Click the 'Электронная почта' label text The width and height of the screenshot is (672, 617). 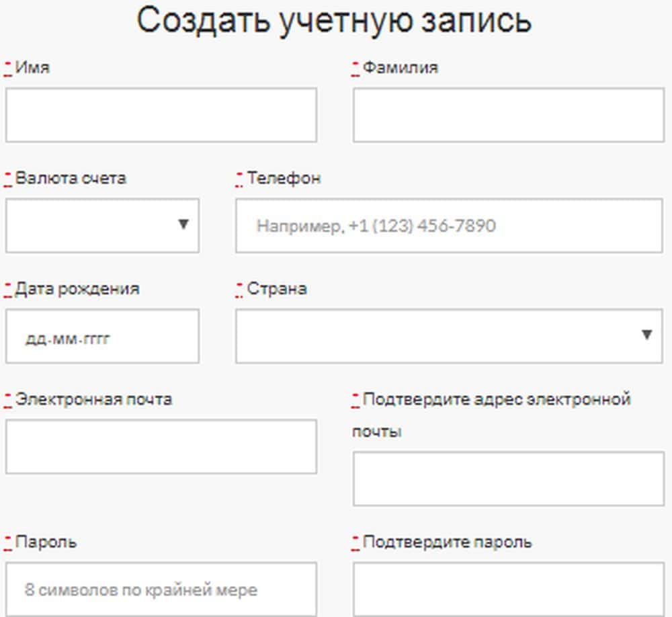93,399
